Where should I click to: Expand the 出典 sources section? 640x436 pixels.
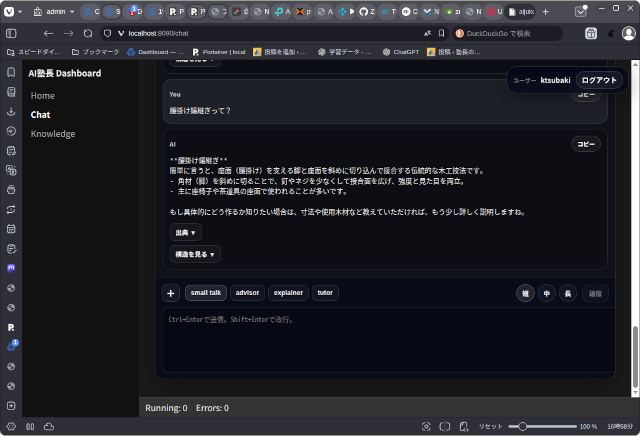(185, 232)
